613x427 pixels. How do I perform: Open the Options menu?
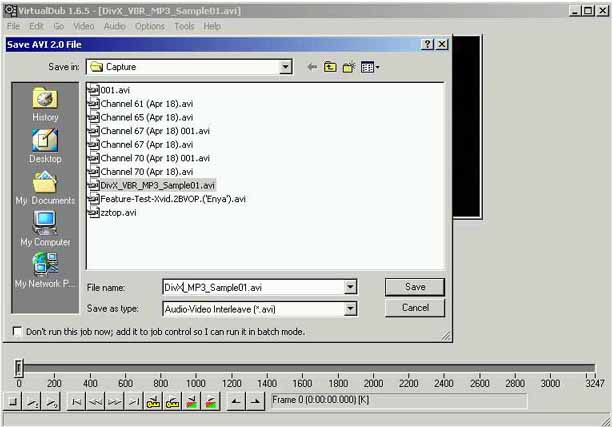click(x=150, y=26)
